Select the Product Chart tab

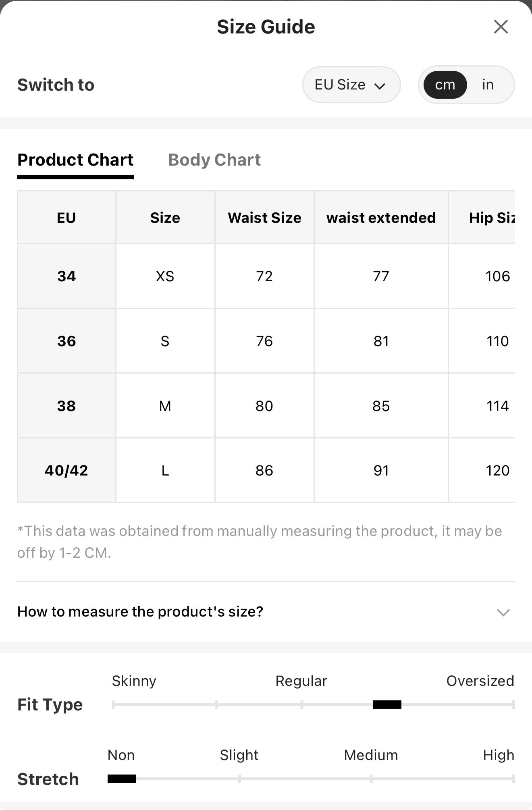75,160
